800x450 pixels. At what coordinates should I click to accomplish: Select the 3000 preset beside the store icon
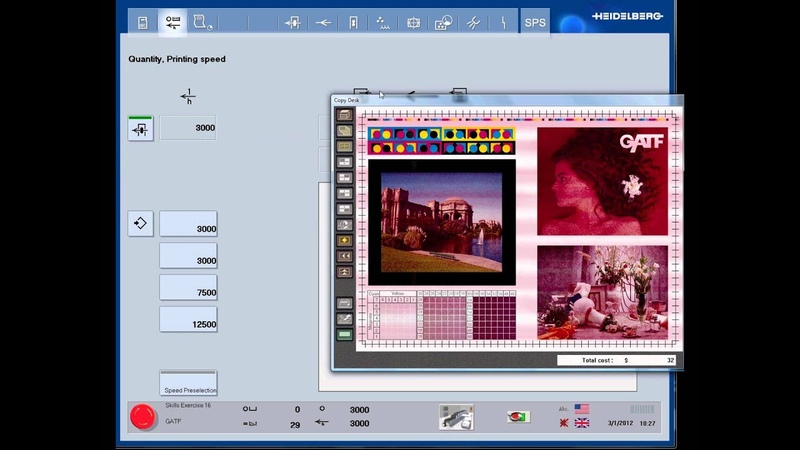click(188, 223)
